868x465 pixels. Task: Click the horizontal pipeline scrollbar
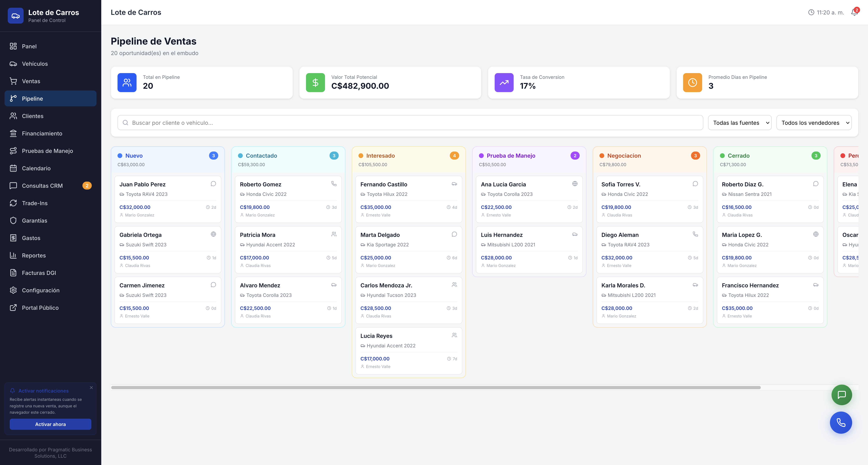pyautogui.click(x=436, y=388)
